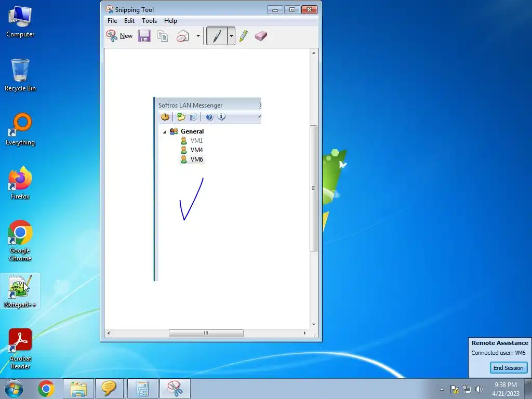Image resolution: width=532 pixels, height=399 pixels.
Task: Show hidden tray icons arrow
Action: pos(442,389)
